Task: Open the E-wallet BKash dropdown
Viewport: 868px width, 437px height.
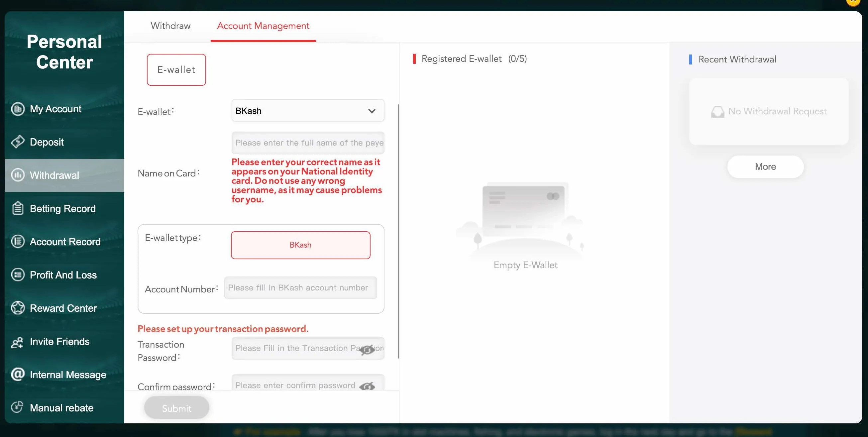Action: click(x=308, y=111)
